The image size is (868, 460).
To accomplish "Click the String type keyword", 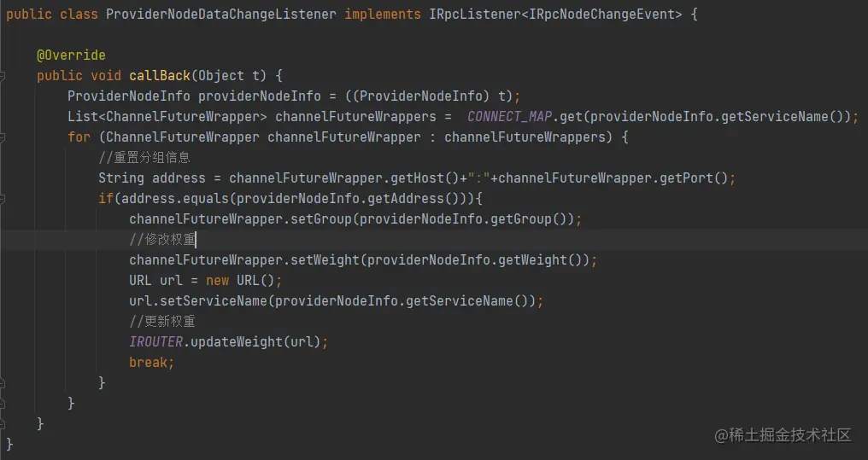I will coord(121,178).
